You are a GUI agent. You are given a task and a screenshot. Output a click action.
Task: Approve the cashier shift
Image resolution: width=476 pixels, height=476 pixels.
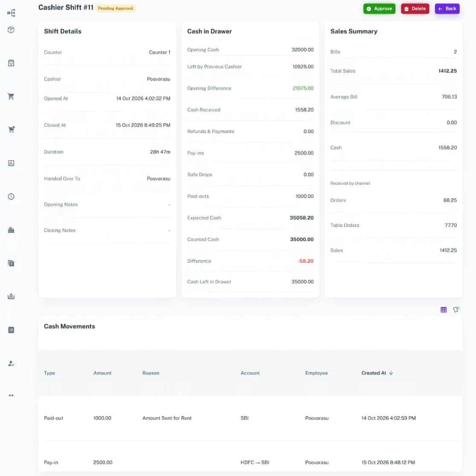tap(379, 9)
